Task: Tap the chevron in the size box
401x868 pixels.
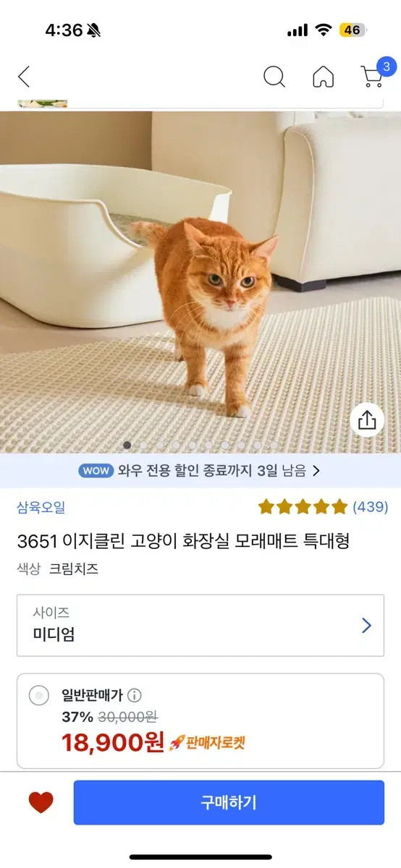Action: [x=366, y=626]
